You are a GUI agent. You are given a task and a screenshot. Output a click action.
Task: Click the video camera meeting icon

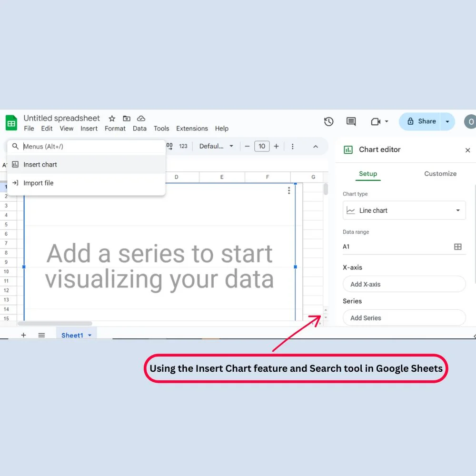(376, 122)
